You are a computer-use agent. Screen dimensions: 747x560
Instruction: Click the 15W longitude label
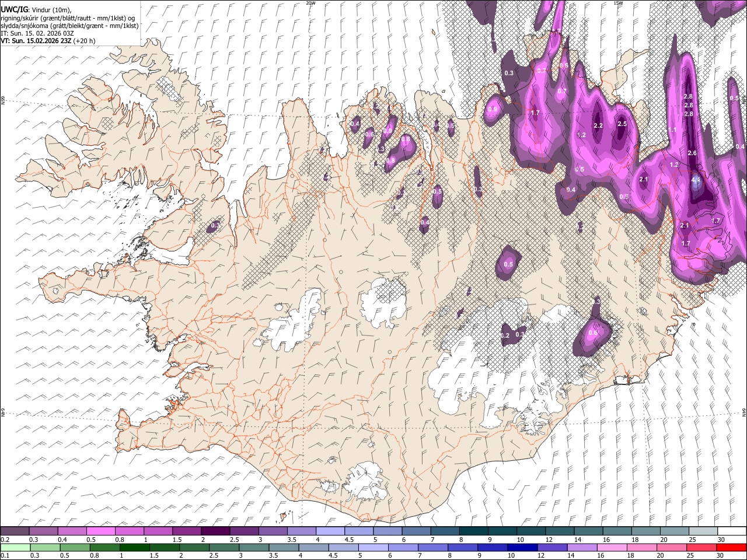pos(618,3)
